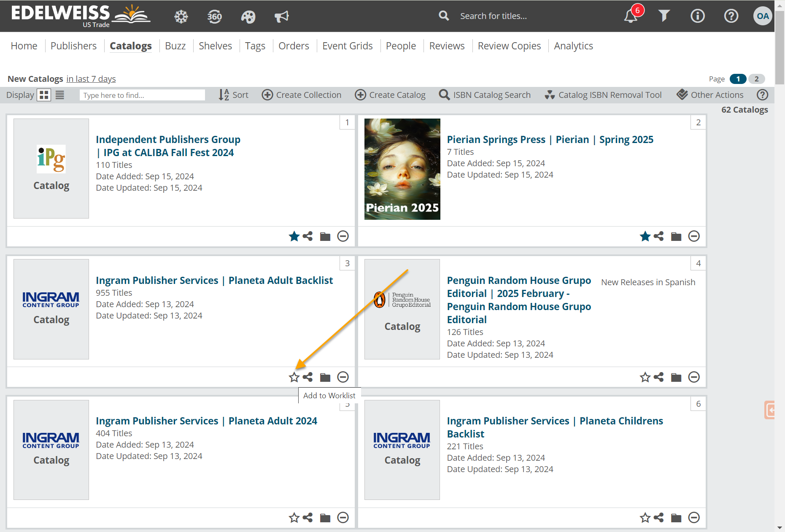
Task: Share the Penguin Random House Grupo catalog
Action: click(x=659, y=377)
